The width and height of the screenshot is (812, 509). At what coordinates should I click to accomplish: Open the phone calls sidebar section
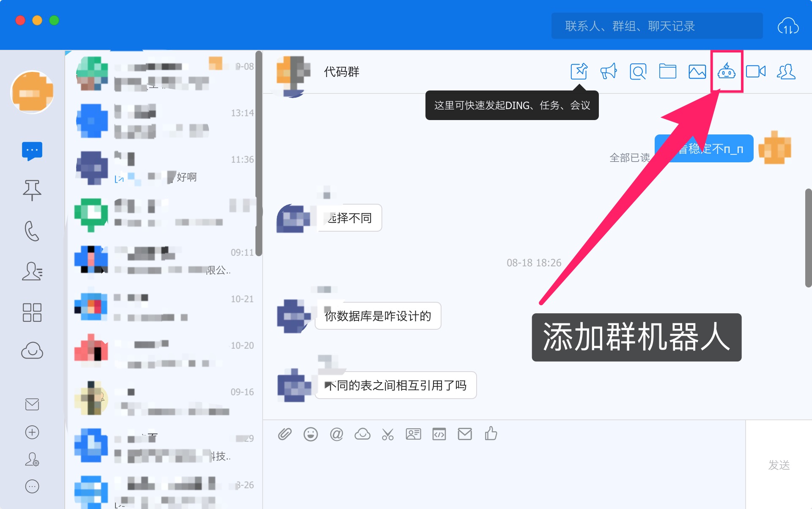[32, 231]
